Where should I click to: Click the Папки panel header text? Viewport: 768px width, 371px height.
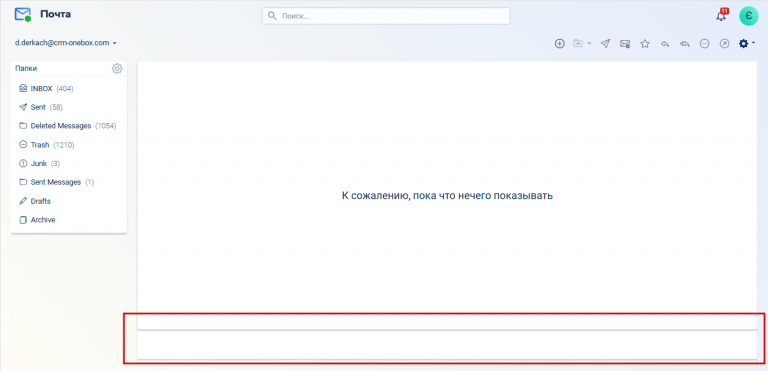[26, 69]
